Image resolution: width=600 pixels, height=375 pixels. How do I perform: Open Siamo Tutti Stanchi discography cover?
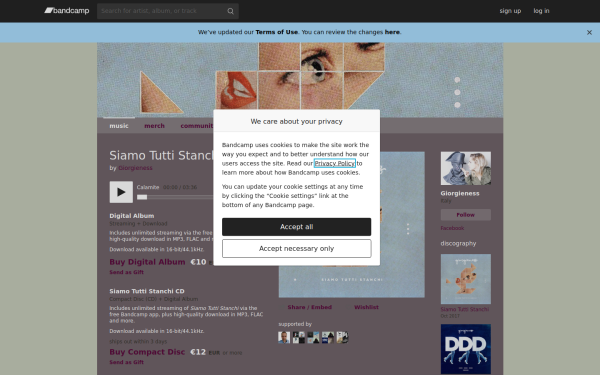pyautogui.click(x=466, y=279)
